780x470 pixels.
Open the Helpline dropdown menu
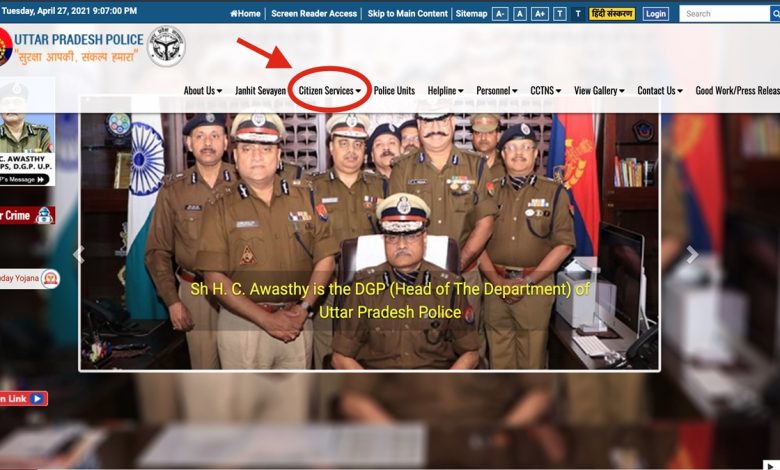click(x=446, y=91)
